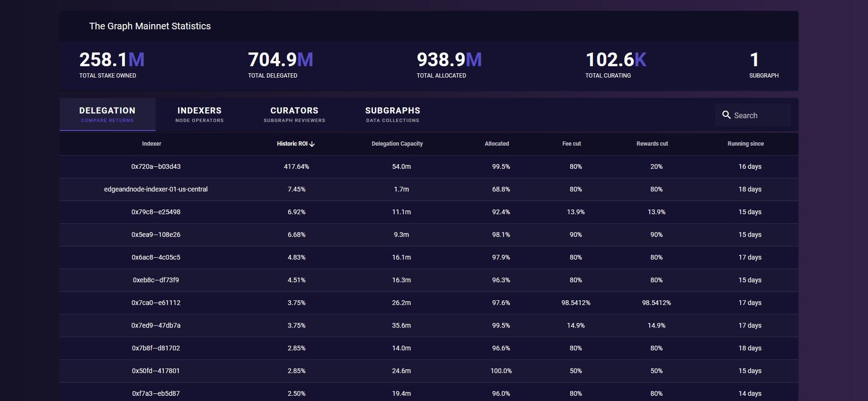868x401 pixels.
Task: Click the 4.83% Historic ROI value
Action: 296,257
